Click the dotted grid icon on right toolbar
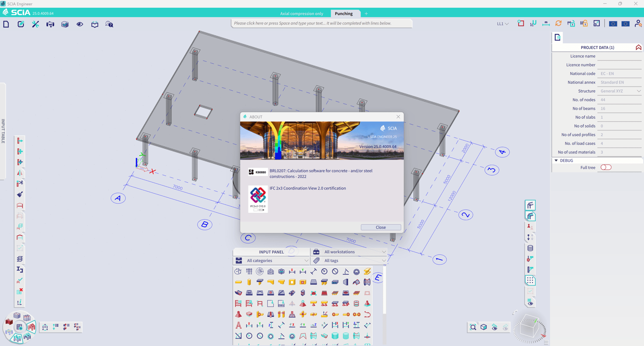Viewport: 644px width, 346px height. (x=530, y=280)
